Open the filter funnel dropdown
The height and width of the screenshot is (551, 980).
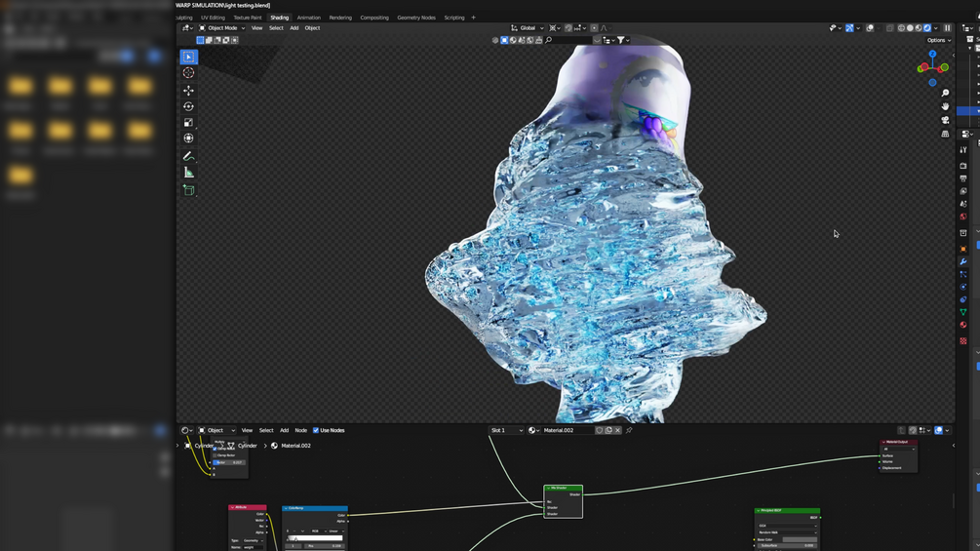click(623, 40)
